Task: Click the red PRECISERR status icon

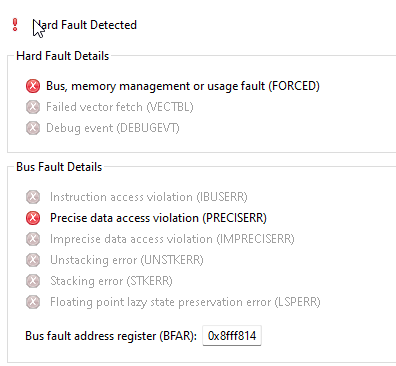Action: pos(33,218)
